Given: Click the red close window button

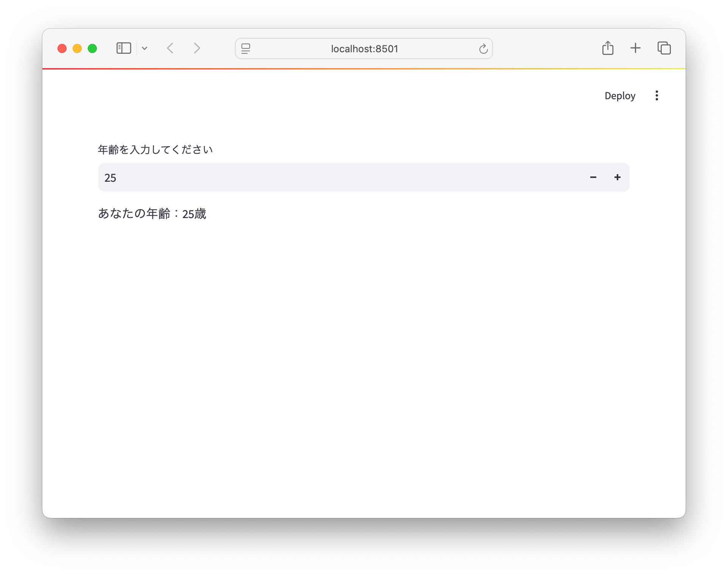Looking at the screenshot, I should (62, 48).
